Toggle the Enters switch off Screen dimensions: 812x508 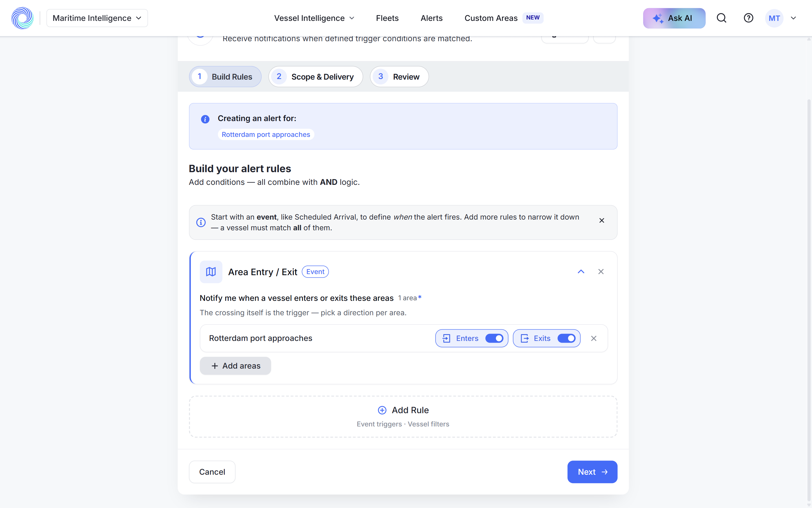[494, 338]
